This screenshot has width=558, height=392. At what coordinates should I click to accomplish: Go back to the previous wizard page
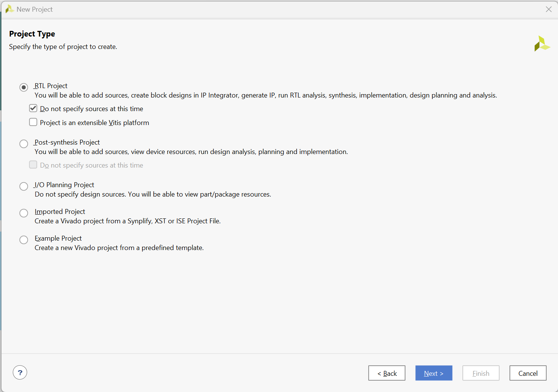[x=387, y=373]
